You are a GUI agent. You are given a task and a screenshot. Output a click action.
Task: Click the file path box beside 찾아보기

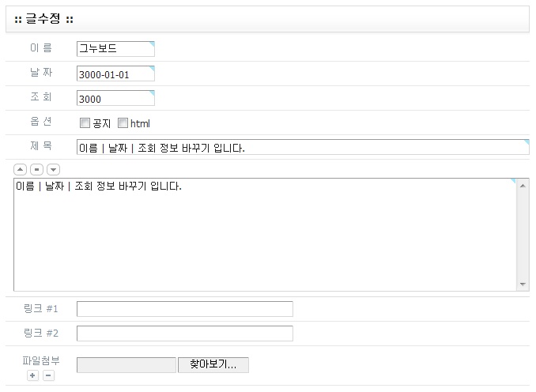click(126, 364)
